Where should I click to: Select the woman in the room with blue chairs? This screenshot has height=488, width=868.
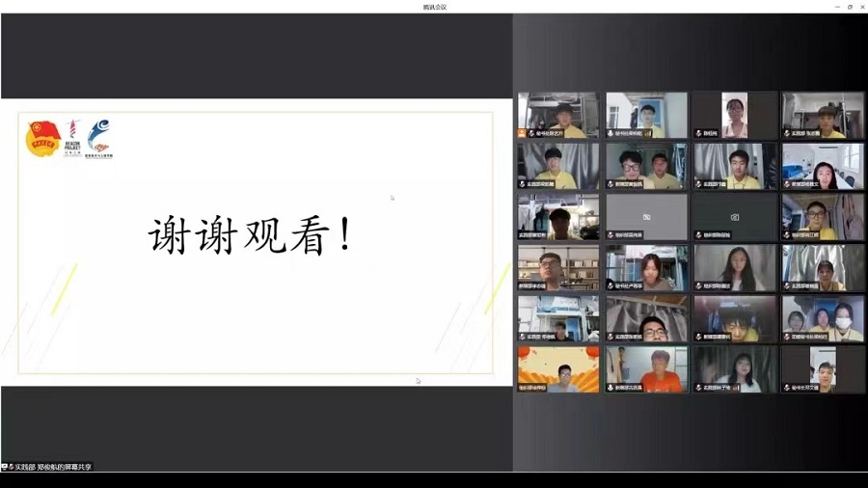tap(823, 166)
